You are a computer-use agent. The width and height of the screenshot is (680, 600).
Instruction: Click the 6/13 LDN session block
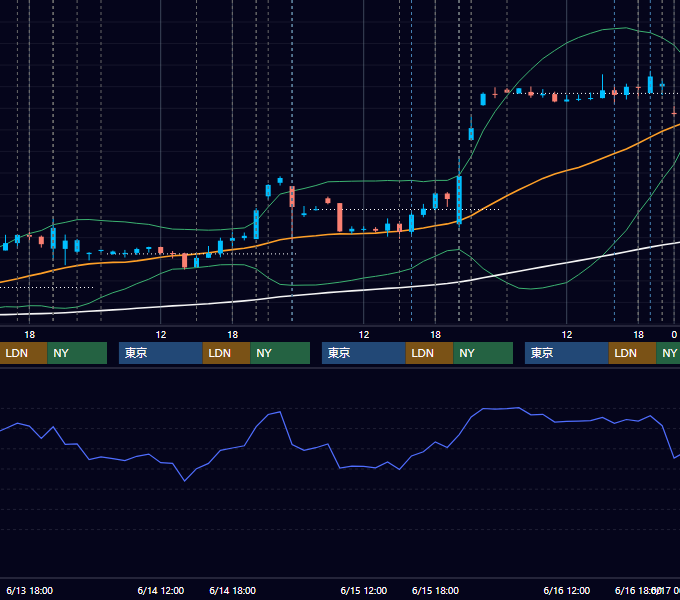[x=23, y=353]
